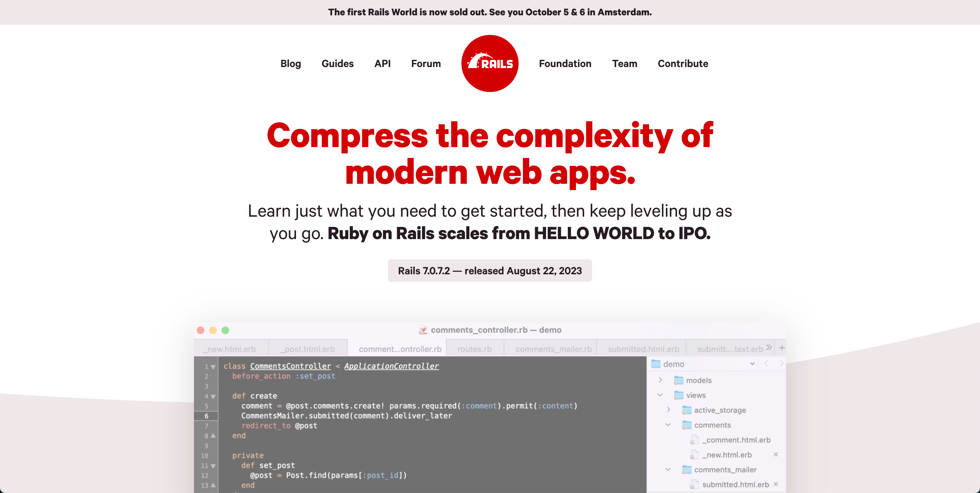
Task: Click the double-chevron tab overflow icon
Action: 769,348
